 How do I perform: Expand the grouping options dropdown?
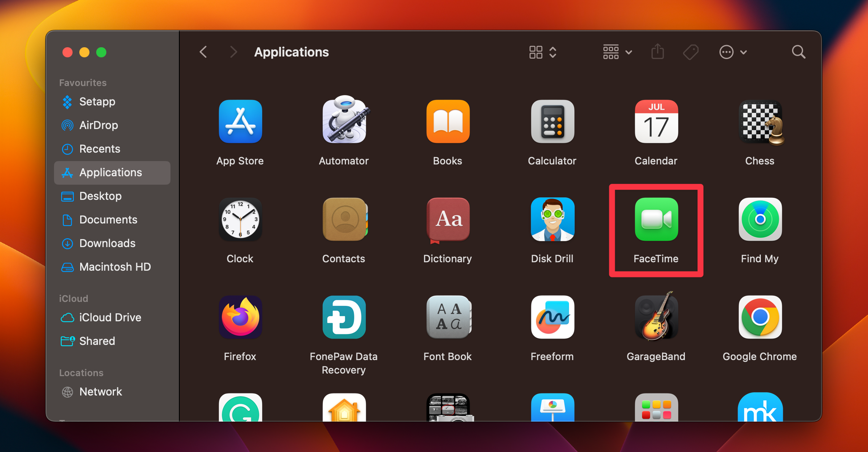(628, 52)
